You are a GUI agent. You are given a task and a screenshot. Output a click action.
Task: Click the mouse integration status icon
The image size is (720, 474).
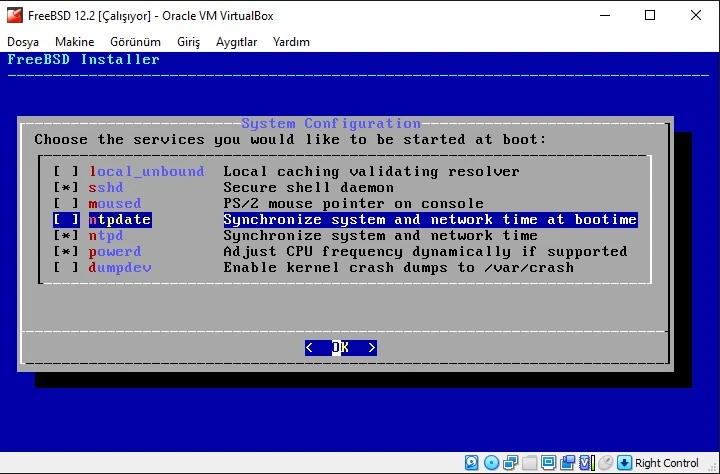(606, 463)
